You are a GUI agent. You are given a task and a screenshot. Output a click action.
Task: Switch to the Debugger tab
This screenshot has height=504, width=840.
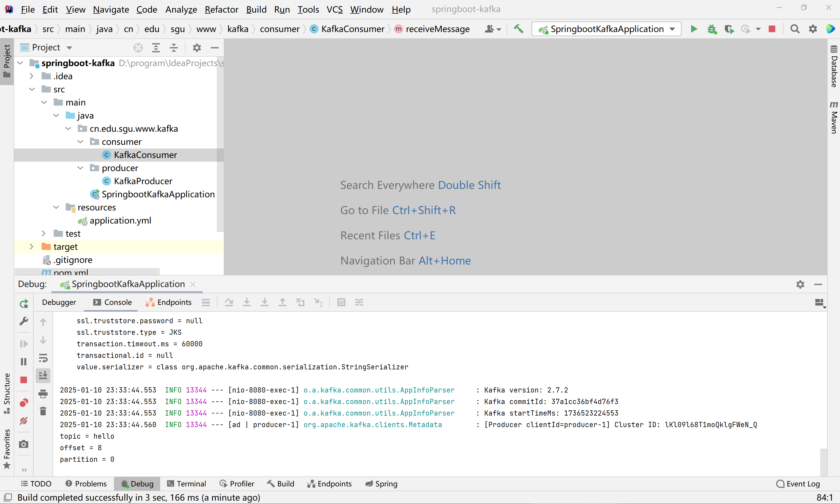click(59, 302)
